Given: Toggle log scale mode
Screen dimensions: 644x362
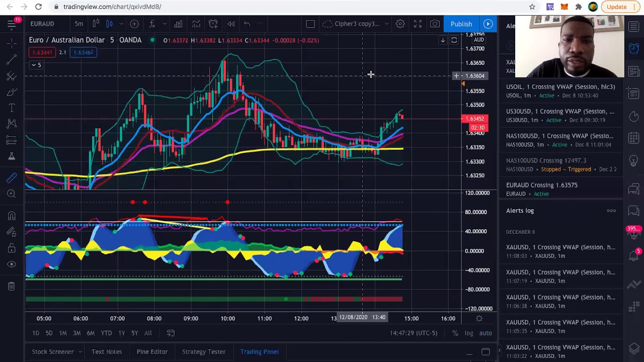Looking at the screenshot, I should tap(468, 333).
